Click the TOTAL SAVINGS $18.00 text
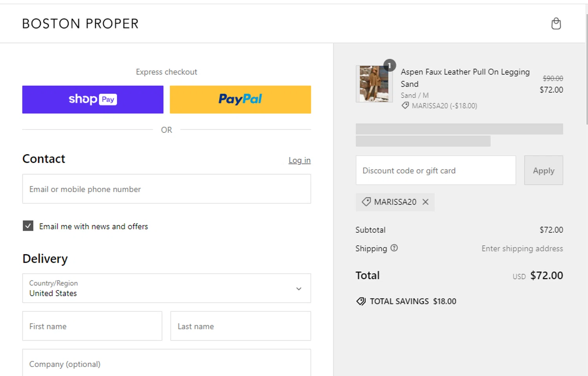 pyautogui.click(x=413, y=301)
